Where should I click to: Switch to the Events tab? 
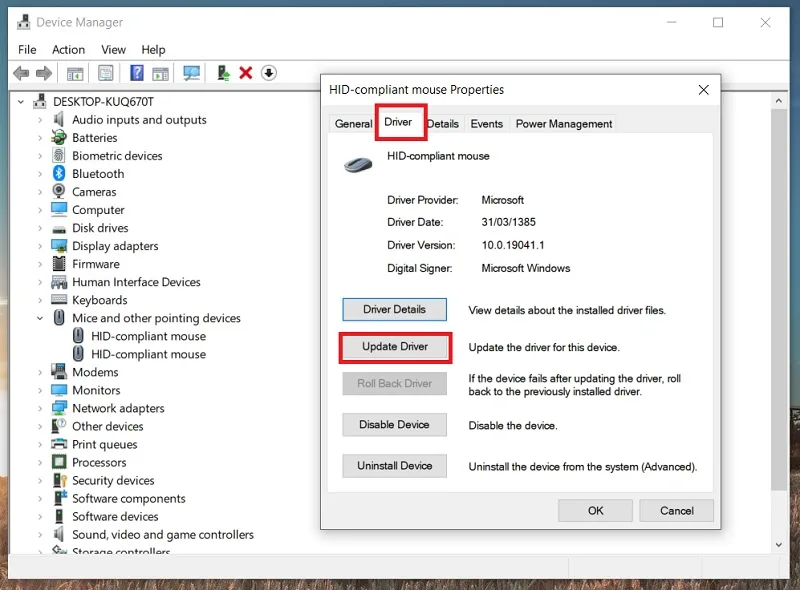(x=486, y=124)
